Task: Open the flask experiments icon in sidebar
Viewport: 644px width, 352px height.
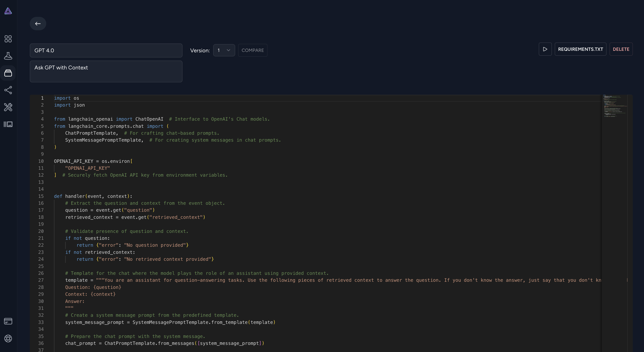Action: pos(8,56)
